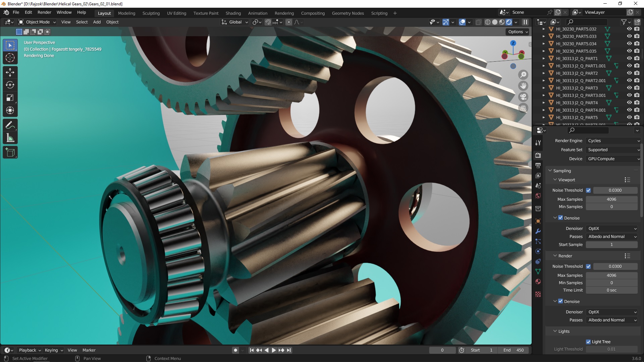Uncheck the Viewport Noise Threshold checkbox
The image size is (644, 362).
pos(588,190)
